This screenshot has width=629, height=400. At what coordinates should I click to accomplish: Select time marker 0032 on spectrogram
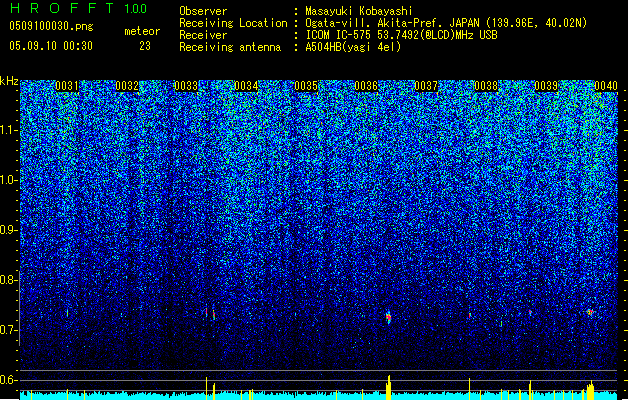127,86
